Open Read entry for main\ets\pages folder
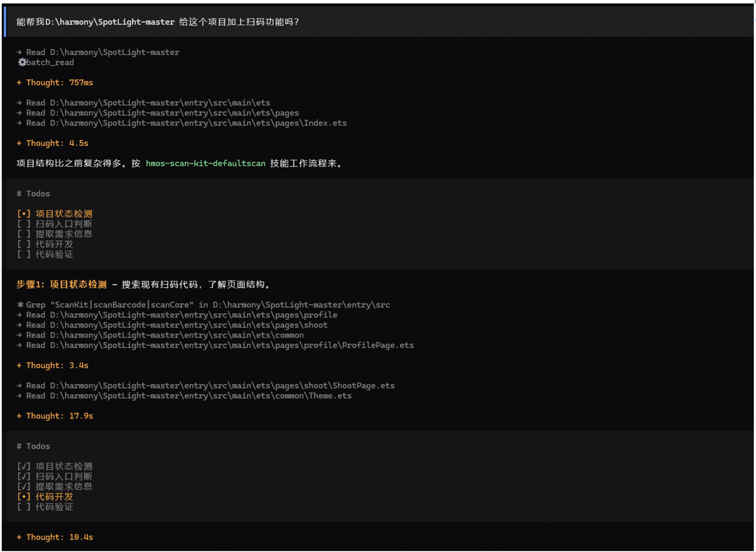Screen dimensions: 756x552 (x=158, y=113)
